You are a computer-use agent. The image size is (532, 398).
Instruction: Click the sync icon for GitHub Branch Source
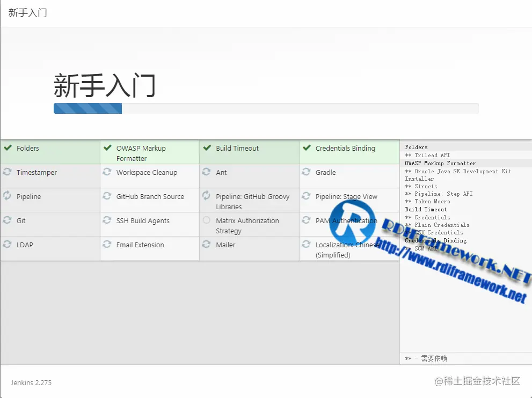coord(107,196)
